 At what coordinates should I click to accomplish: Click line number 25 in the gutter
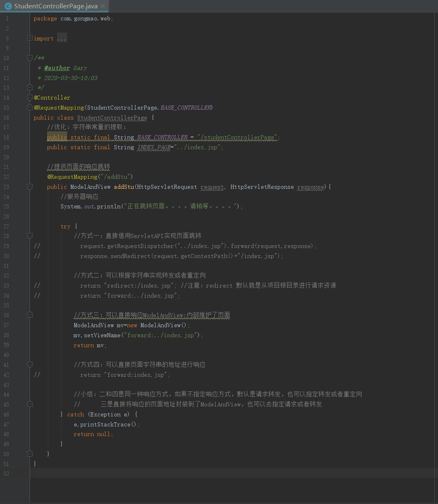click(6, 206)
